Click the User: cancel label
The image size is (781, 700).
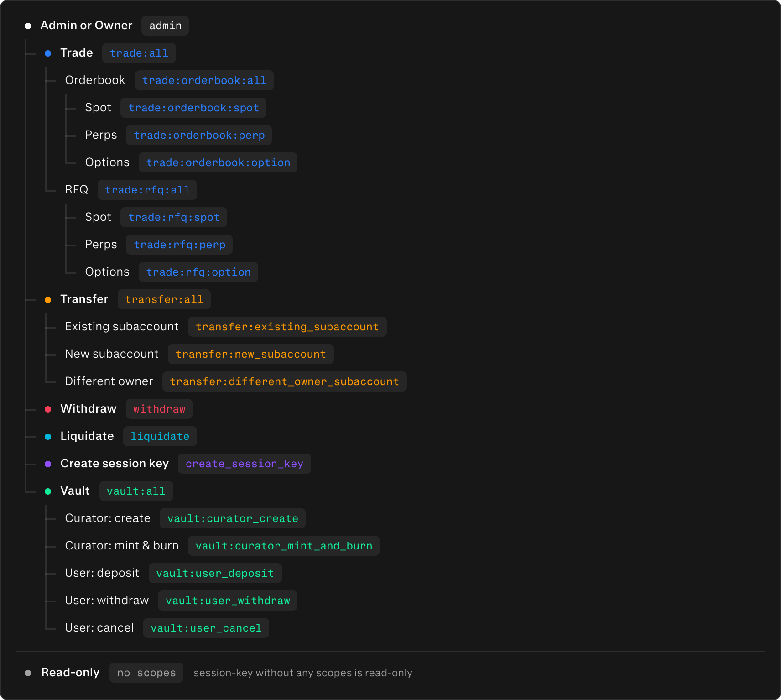pyautogui.click(x=99, y=628)
